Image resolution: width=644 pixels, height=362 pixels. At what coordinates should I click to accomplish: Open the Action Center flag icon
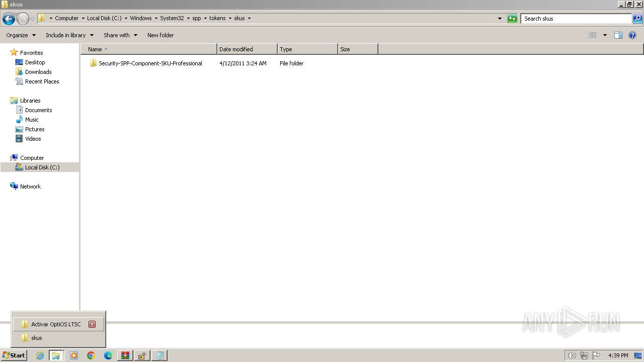click(596, 355)
